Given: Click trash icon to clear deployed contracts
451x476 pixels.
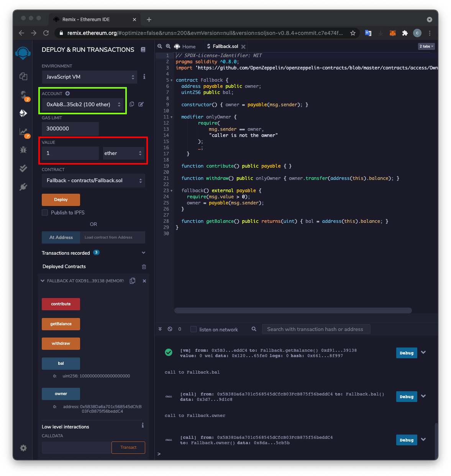Looking at the screenshot, I should click(144, 267).
